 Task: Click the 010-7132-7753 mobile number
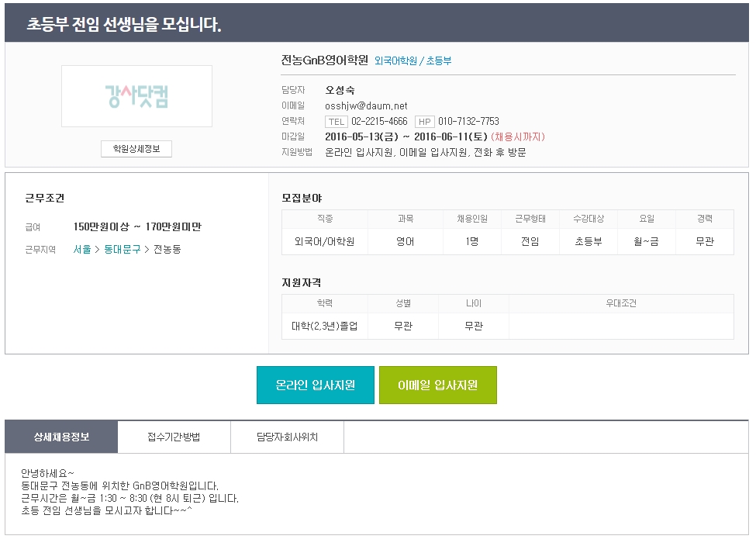tap(468, 122)
